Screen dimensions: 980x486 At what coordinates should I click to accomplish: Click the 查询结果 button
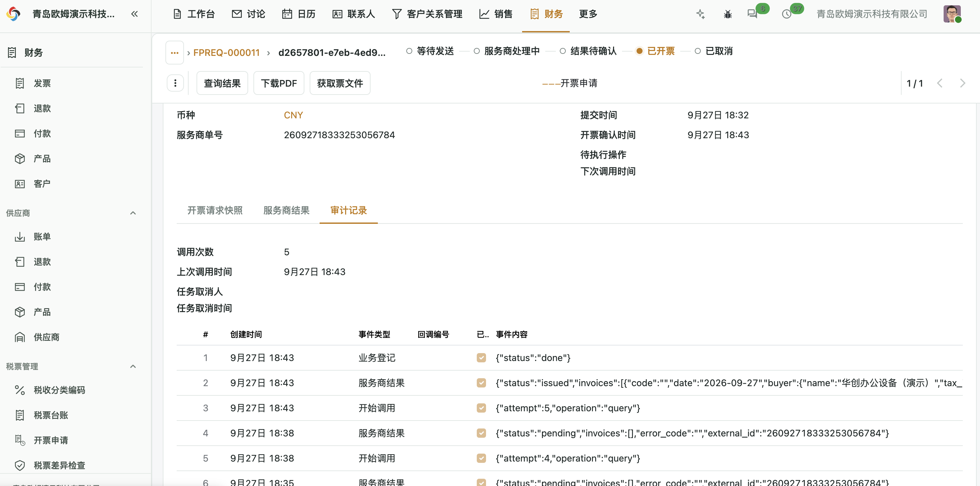(x=222, y=83)
